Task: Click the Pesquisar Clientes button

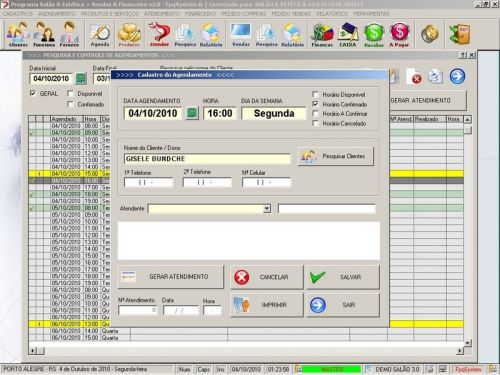Action: click(x=336, y=156)
